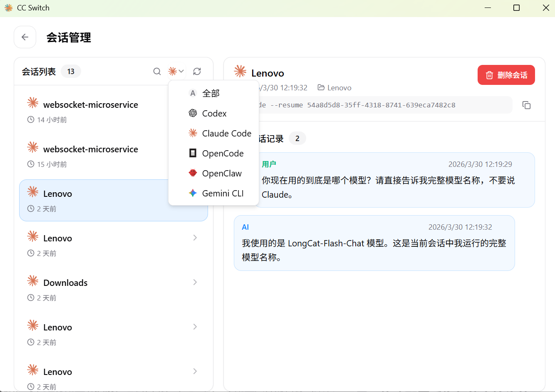
Task: Choose Claude Code filter option
Action: tap(213, 133)
